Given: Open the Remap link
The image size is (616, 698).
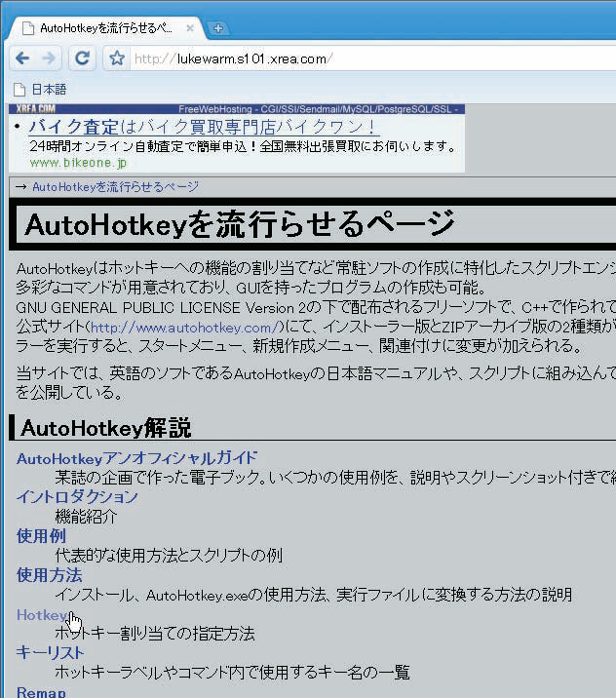Looking at the screenshot, I should tap(41, 692).
